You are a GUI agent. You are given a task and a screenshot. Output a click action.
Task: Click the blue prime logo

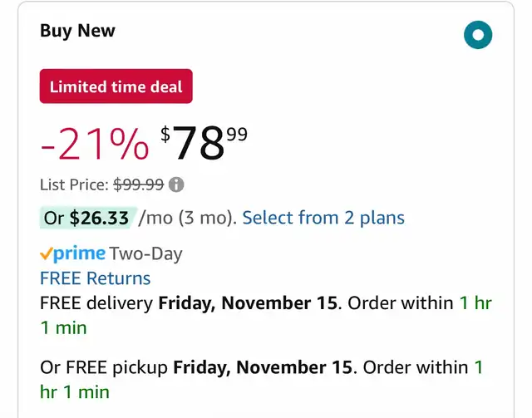point(79,253)
